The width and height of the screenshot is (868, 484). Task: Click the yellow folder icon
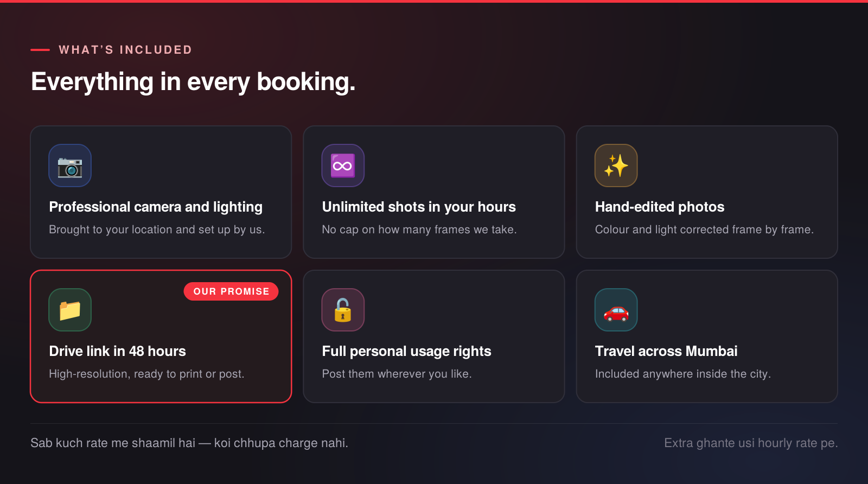coord(70,310)
